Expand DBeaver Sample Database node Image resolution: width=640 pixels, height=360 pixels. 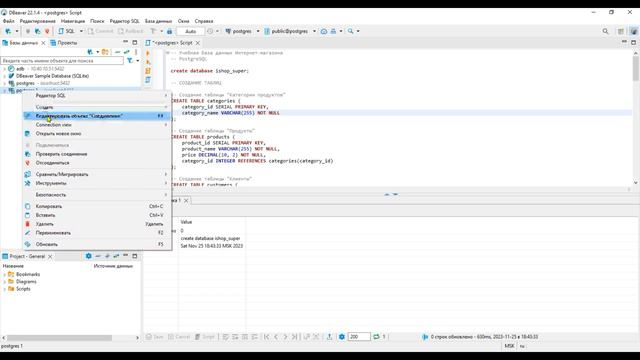coord(4,76)
